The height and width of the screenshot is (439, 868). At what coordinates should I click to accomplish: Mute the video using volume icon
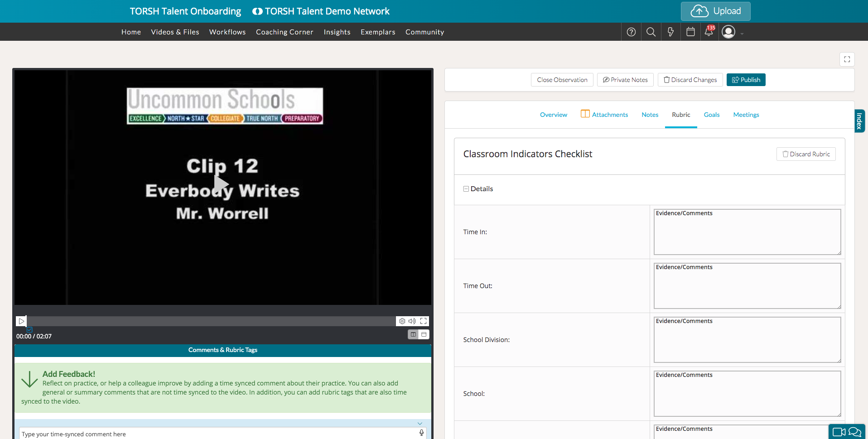412,321
